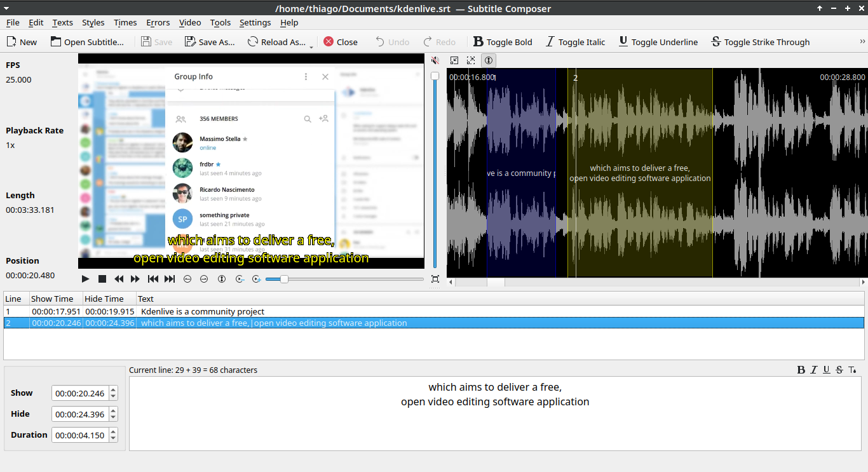Open the Texts menu

point(62,22)
